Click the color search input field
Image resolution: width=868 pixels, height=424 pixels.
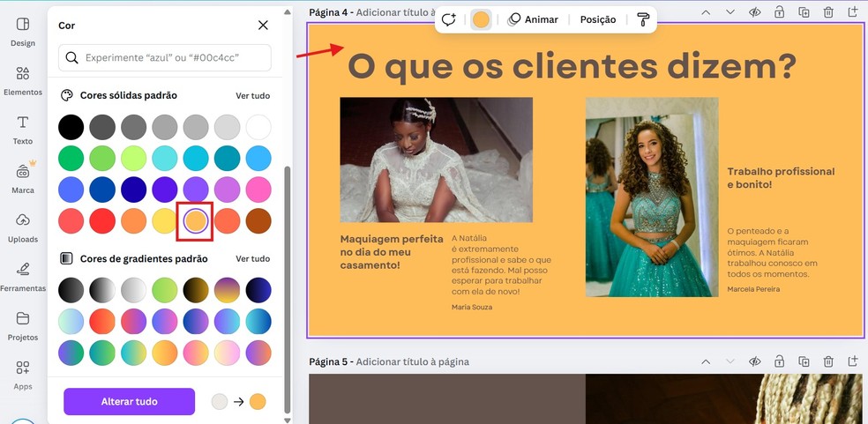tap(165, 58)
